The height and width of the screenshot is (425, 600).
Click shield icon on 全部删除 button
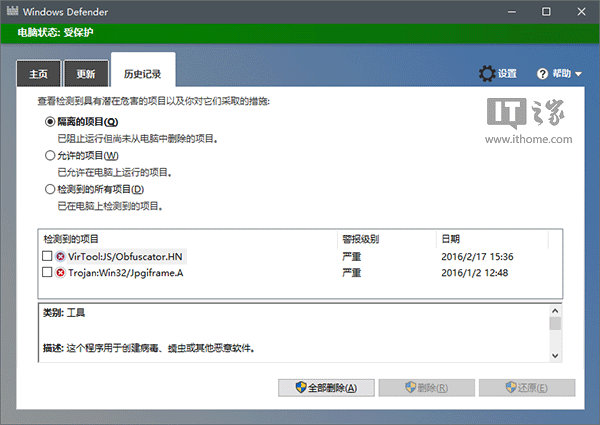click(x=298, y=387)
